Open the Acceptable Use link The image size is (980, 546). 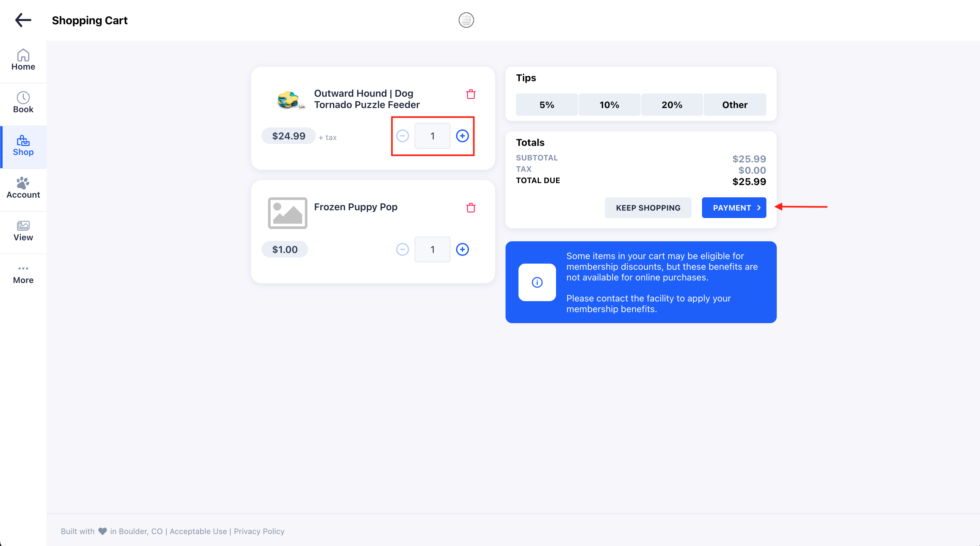tap(198, 531)
